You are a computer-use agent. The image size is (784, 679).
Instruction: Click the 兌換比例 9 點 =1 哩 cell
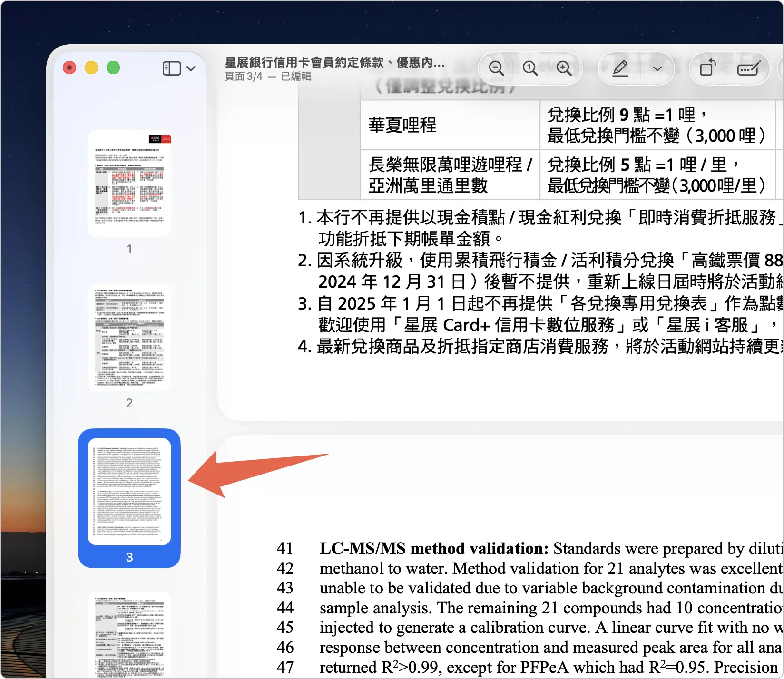(657, 125)
